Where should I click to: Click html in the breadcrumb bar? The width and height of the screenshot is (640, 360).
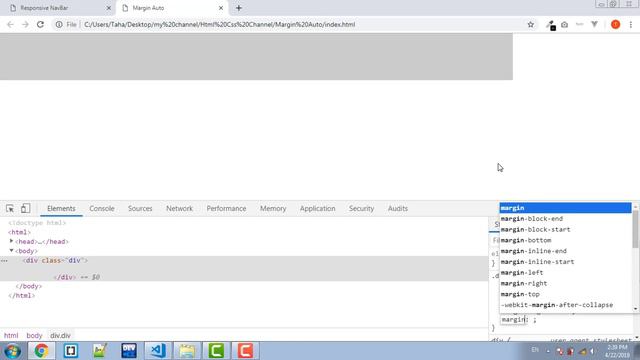[x=11, y=336]
